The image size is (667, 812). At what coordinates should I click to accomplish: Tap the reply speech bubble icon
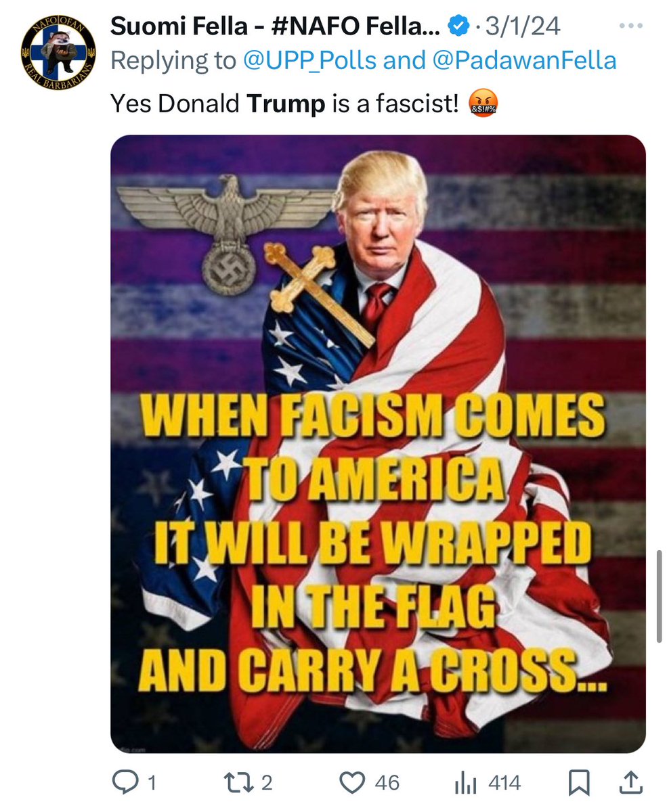click(x=126, y=784)
